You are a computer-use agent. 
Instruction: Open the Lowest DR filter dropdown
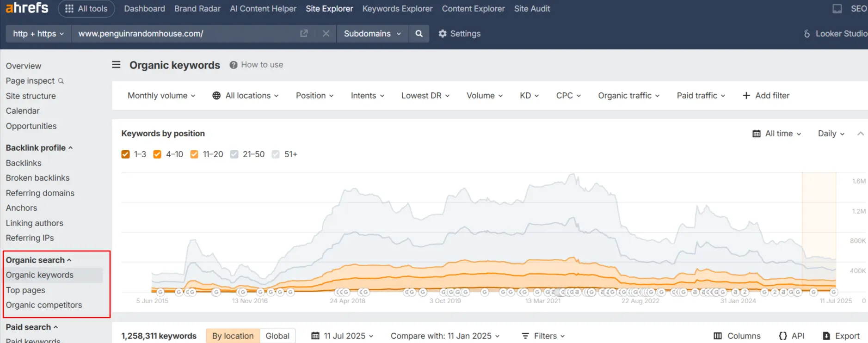425,96
